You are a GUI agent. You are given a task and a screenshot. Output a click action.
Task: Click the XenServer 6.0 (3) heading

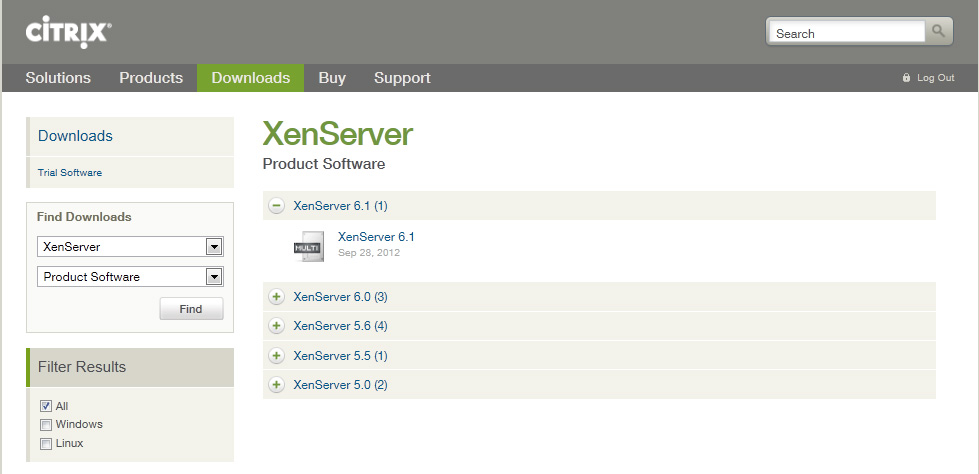(x=340, y=297)
